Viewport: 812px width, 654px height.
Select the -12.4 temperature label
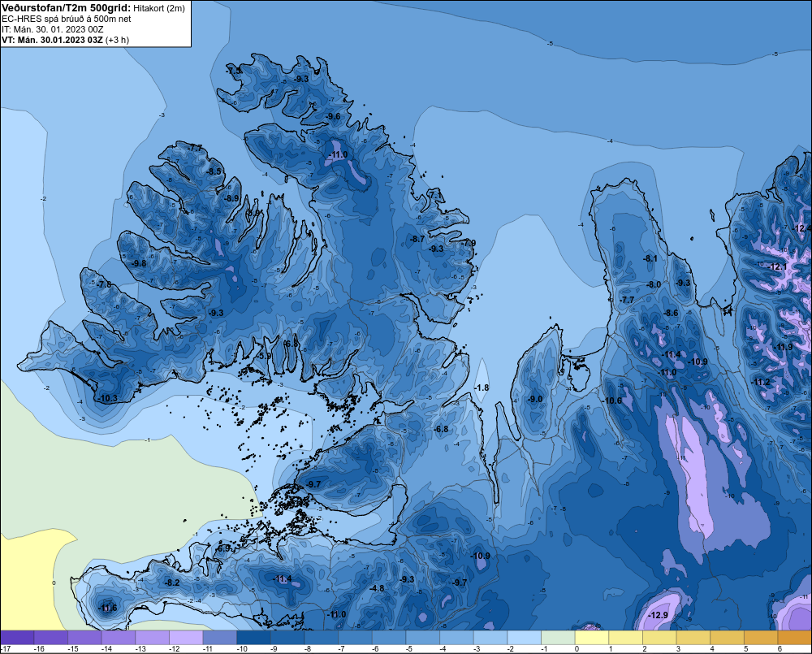tap(802, 228)
